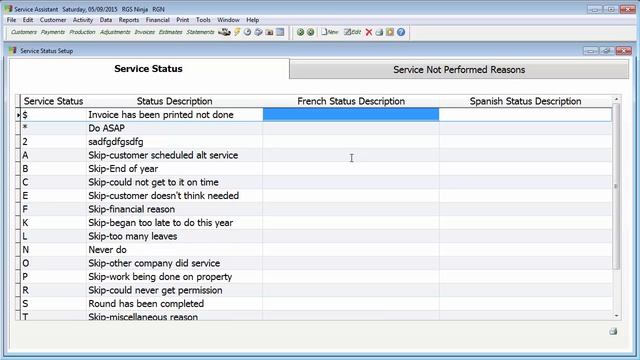Open the Customers toolbar shortcut

(x=24, y=32)
